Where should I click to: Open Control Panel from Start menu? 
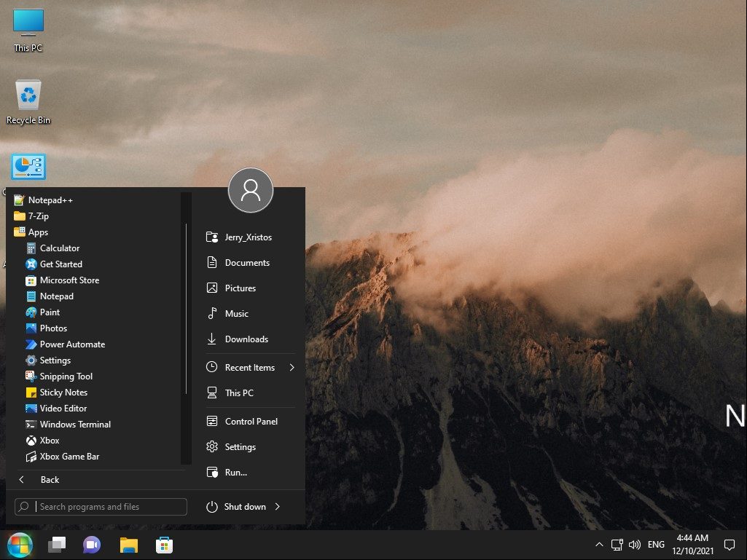click(251, 422)
